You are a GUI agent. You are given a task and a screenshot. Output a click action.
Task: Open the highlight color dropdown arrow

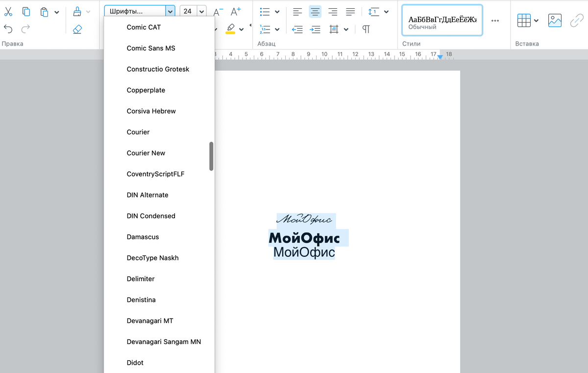pos(242,30)
